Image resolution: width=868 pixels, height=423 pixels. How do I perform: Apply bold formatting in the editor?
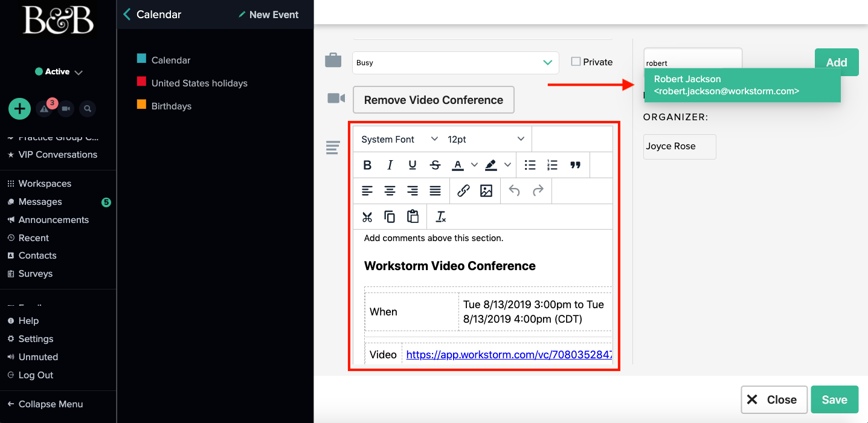(367, 165)
